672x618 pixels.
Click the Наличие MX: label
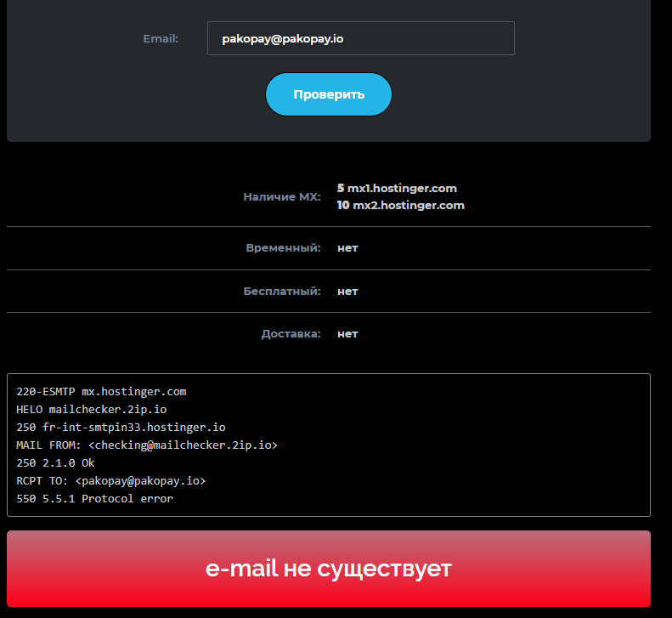click(282, 197)
